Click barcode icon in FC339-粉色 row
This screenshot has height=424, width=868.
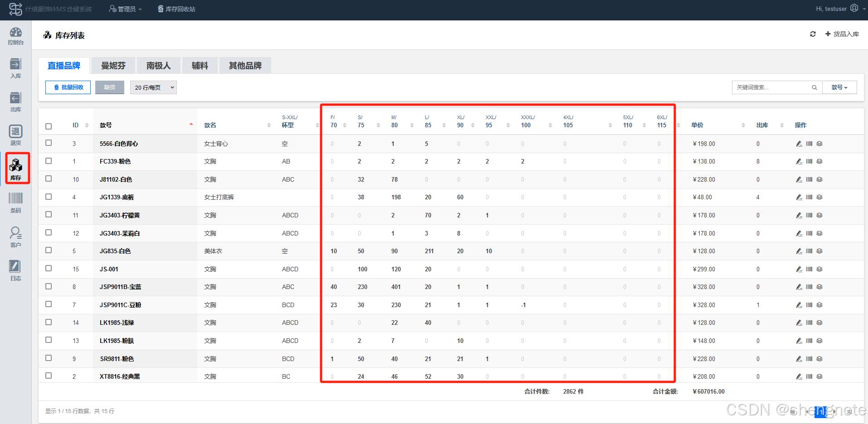[x=809, y=161]
